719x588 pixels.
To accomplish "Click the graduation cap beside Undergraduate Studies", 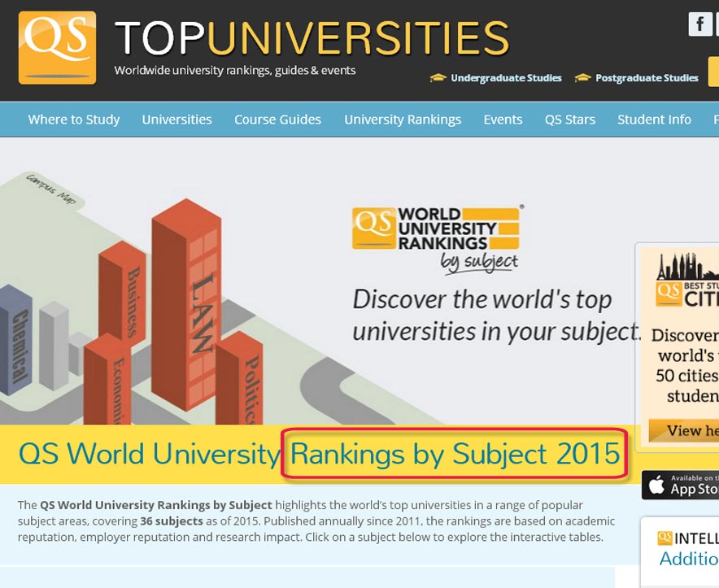I will [438, 78].
